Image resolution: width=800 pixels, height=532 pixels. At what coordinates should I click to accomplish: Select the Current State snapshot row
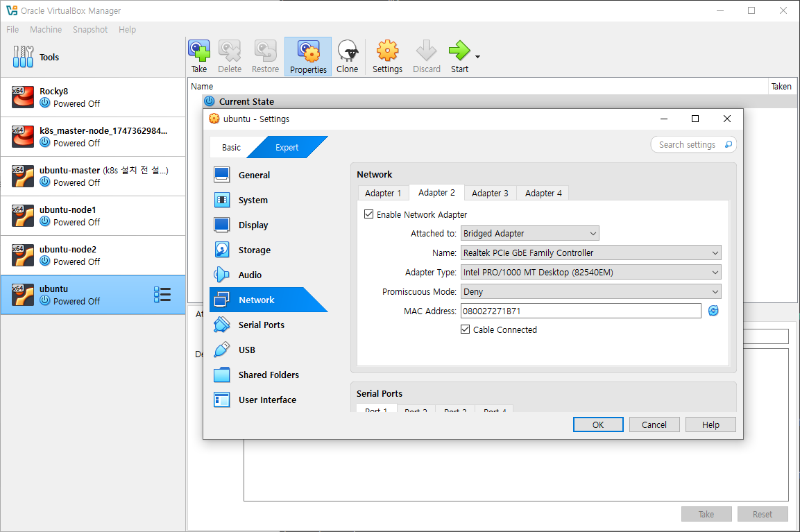491,101
